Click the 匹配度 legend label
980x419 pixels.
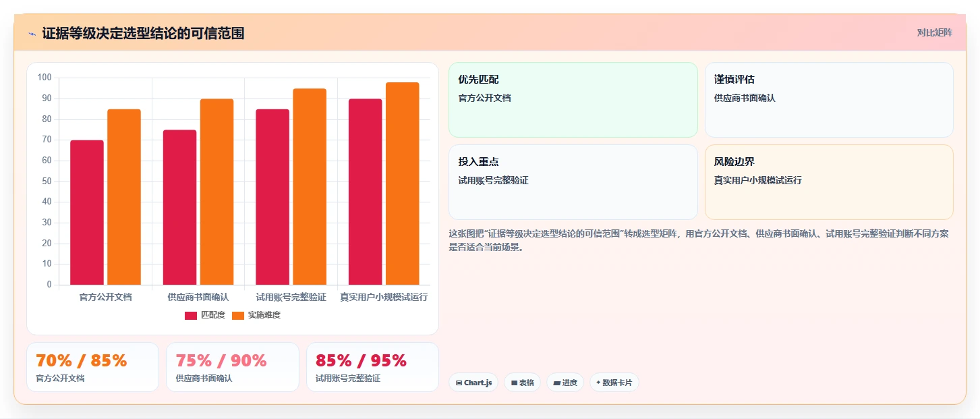point(213,315)
